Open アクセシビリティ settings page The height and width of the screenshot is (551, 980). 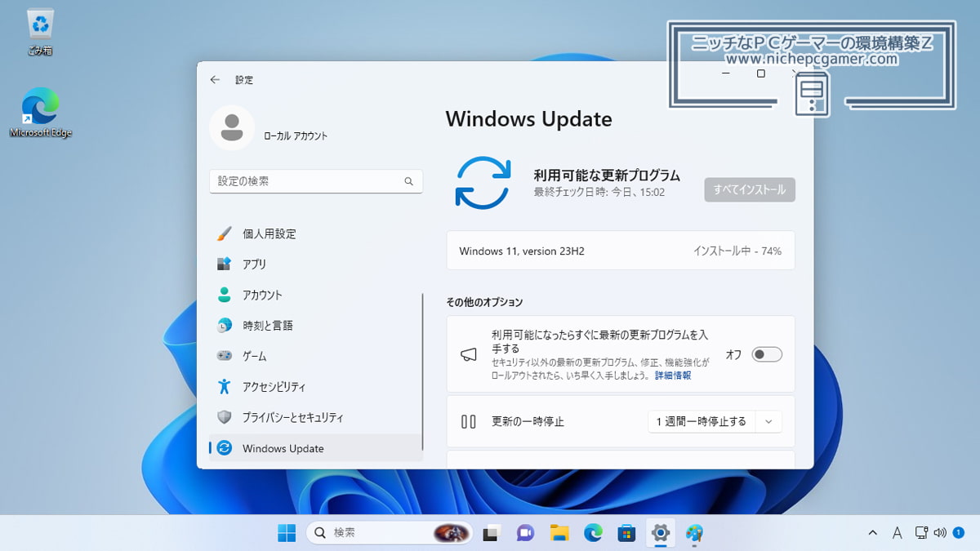316,387
